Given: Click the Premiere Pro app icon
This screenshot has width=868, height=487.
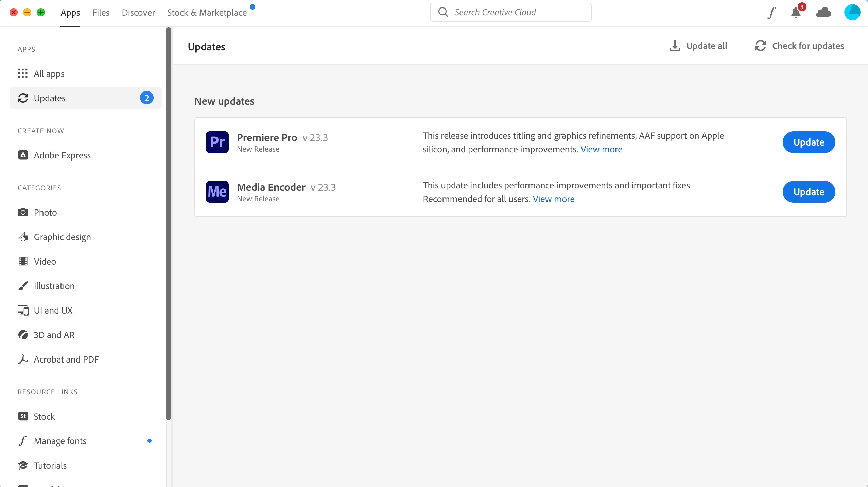Looking at the screenshot, I should (x=217, y=142).
